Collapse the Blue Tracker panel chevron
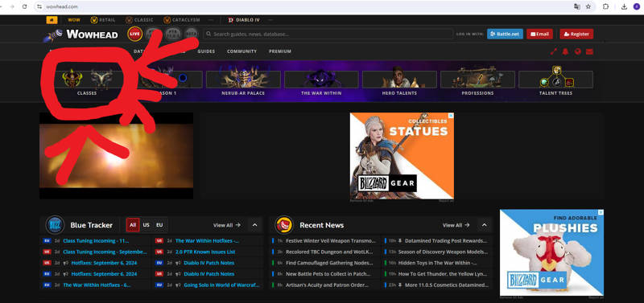 (254, 225)
